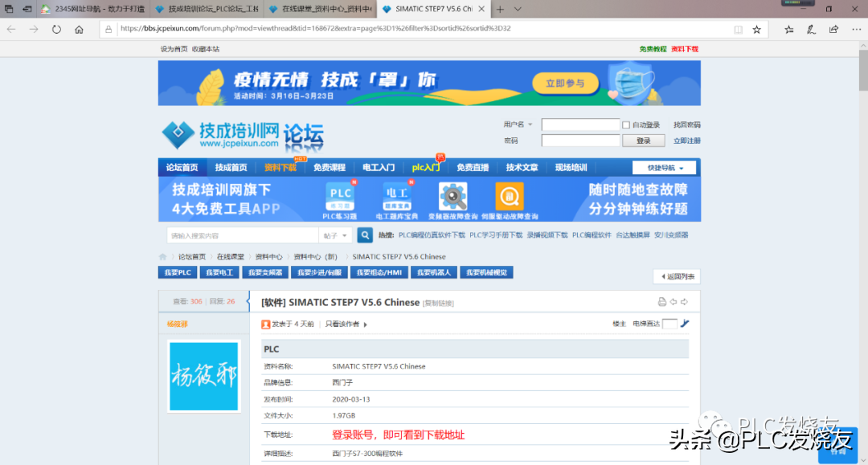Image resolution: width=868 pixels, height=465 pixels.
Task: Enable the 自动登录 checkbox
Action: pos(626,125)
